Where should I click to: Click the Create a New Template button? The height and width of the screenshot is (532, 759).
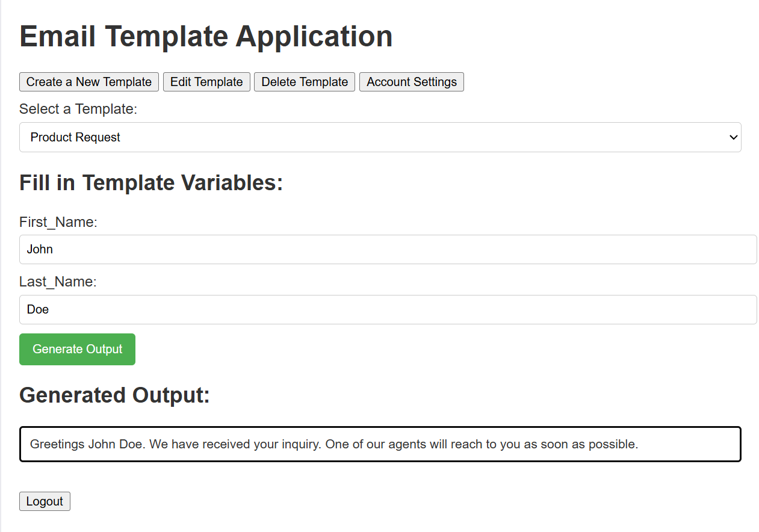point(89,82)
